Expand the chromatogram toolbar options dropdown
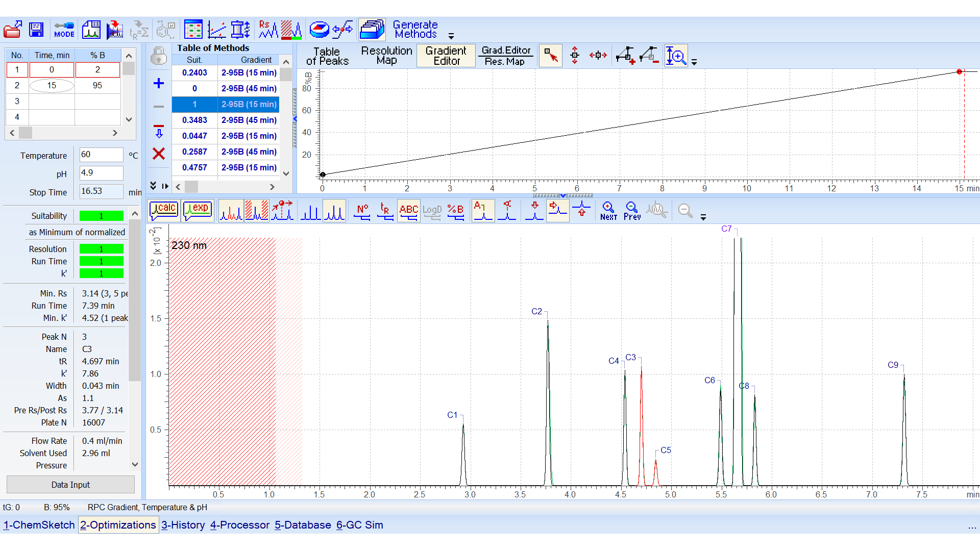 pos(704,217)
